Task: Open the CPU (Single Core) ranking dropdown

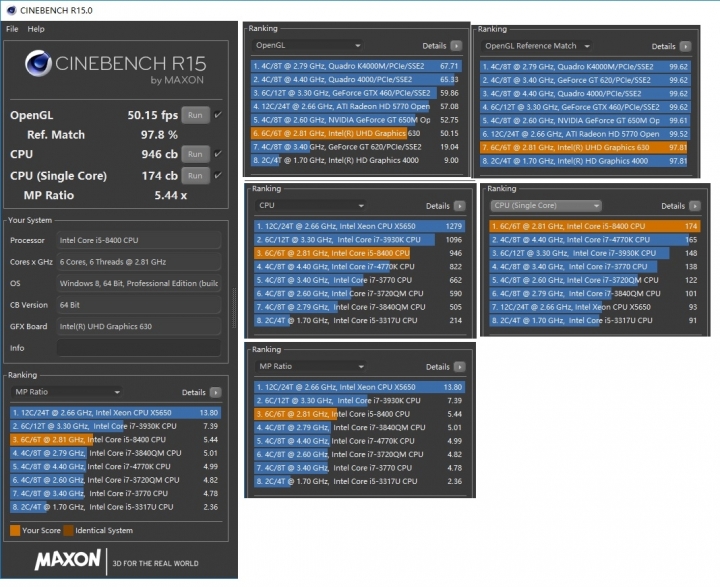Action: pos(546,206)
